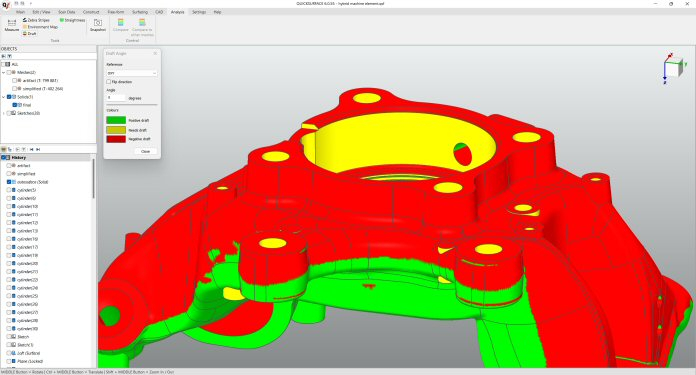The height and width of the screenshot is (375, 696).
Task: Open the Reference dropdown in Draft Angle
Action: point(132,73)
